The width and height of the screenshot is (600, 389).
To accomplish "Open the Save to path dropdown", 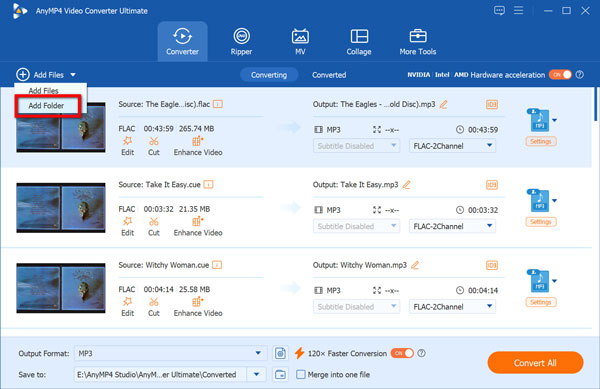I will point(256,374).
